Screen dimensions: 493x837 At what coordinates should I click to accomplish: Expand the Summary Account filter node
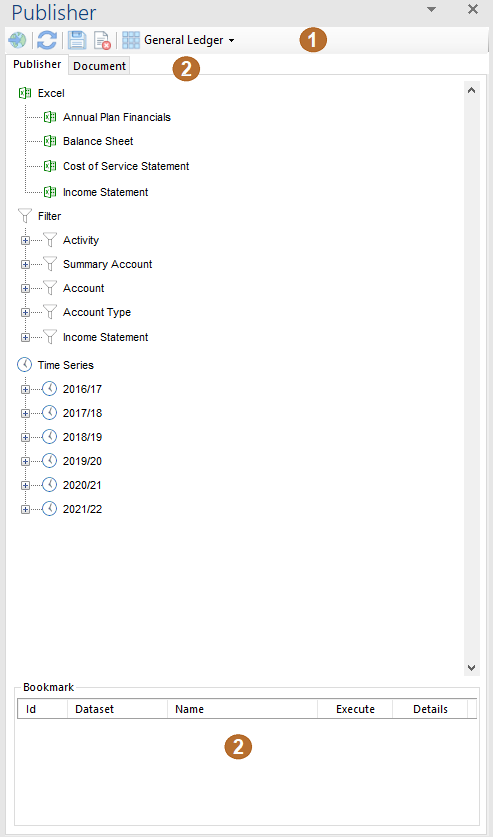[25, 264]
